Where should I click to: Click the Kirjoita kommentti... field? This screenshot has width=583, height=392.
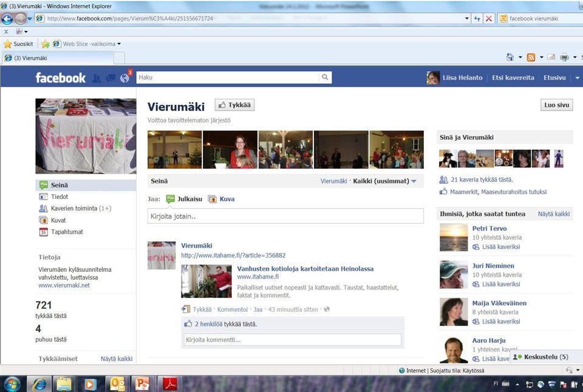coord(293,340)
